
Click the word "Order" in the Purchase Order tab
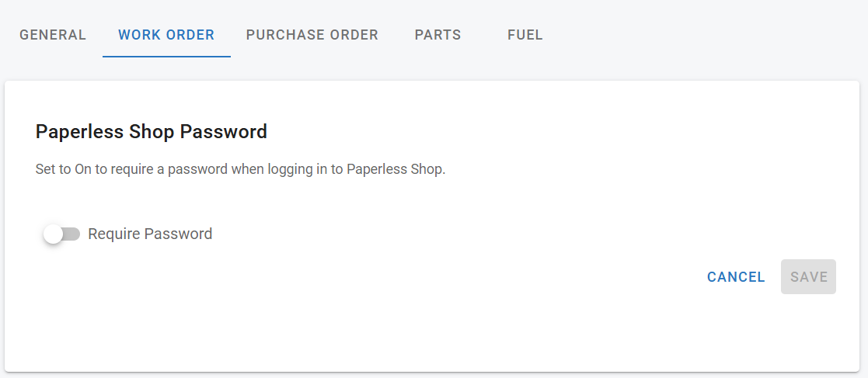point(351,35)
